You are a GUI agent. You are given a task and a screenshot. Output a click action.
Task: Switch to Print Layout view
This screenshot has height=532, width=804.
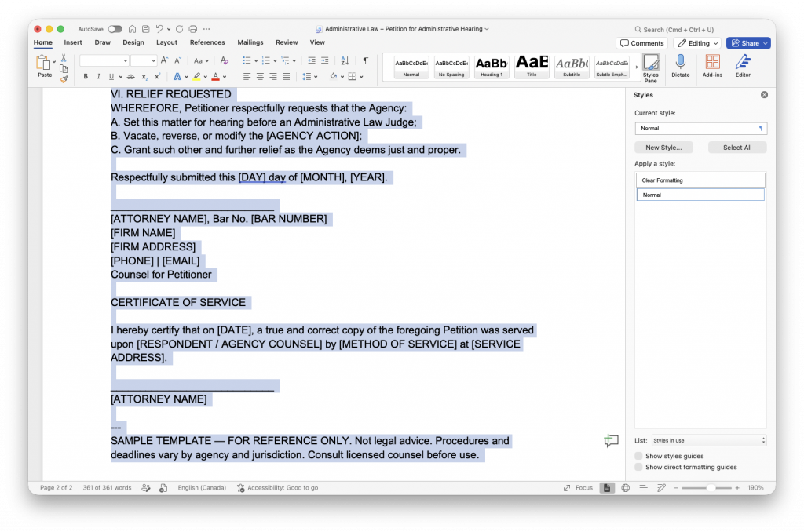tap(607, 488)
